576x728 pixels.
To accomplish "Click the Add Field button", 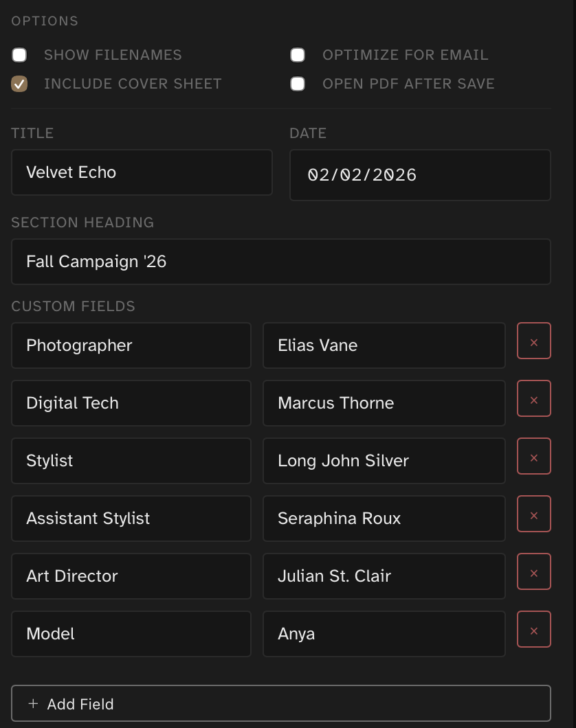I will click(281, 704).
